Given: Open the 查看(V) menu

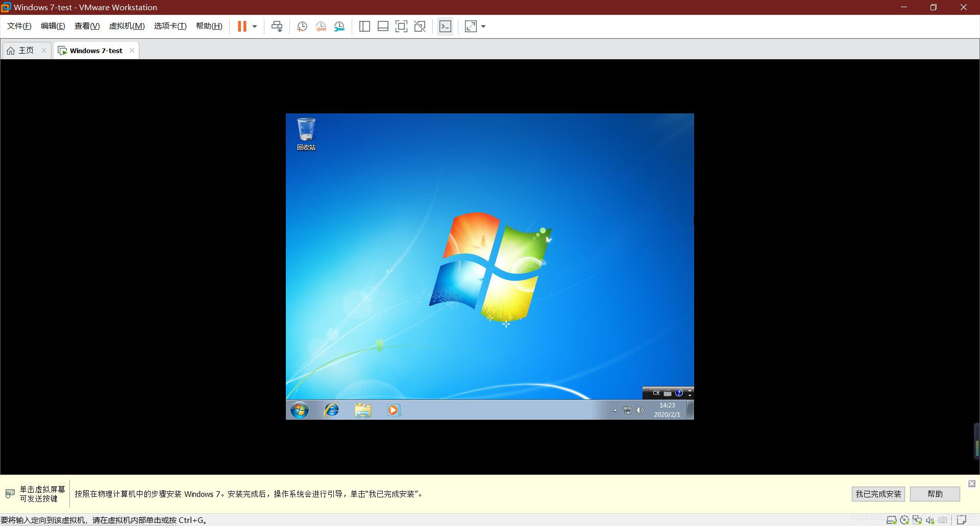Looking at the screenshot, I should (x=87, y=26).
